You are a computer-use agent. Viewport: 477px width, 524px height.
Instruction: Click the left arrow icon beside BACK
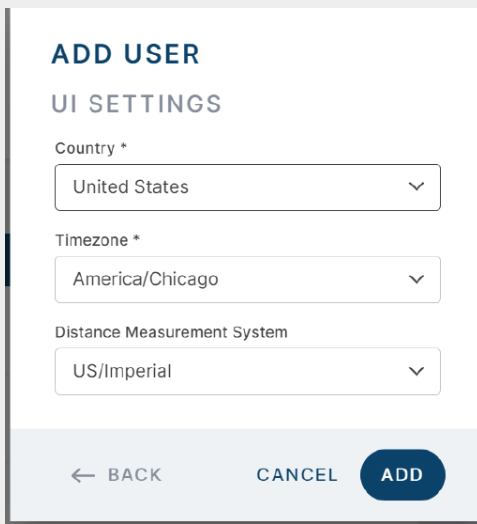(x=83, y=475)
